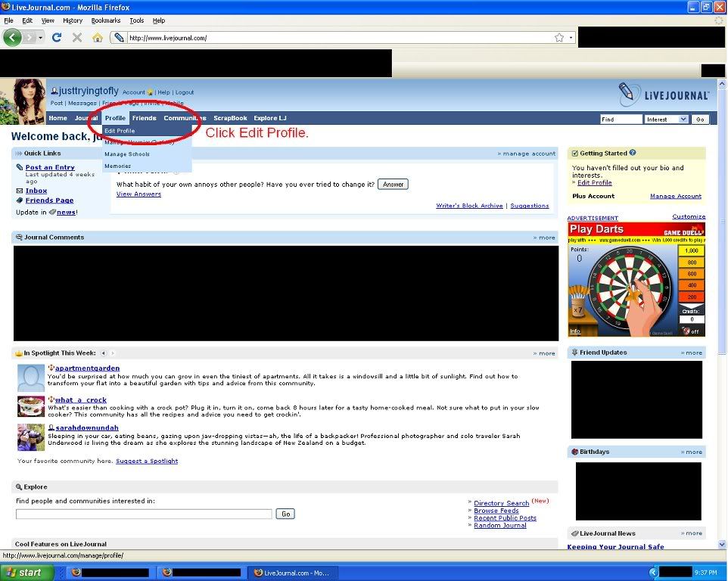Open the what_a_crock crock pot thumbnail
The width and height of the screenshot is (728, 581).
coord(31,406)
